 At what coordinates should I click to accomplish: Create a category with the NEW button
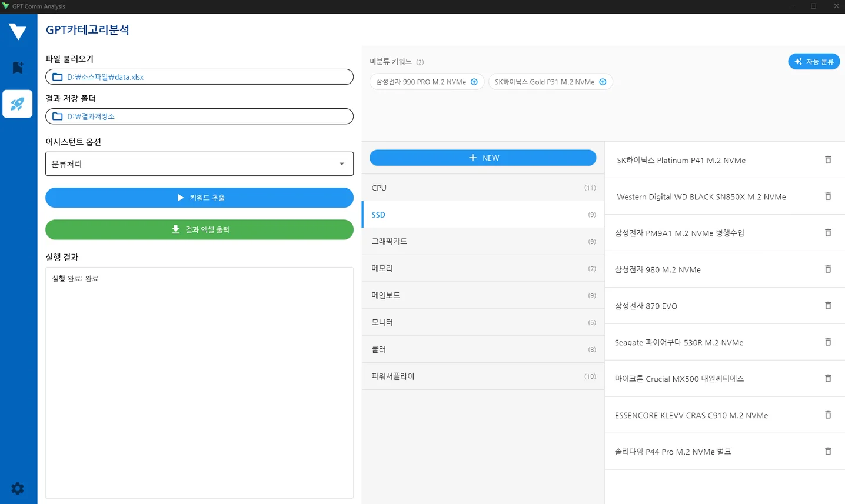click(x=483, y=158)
